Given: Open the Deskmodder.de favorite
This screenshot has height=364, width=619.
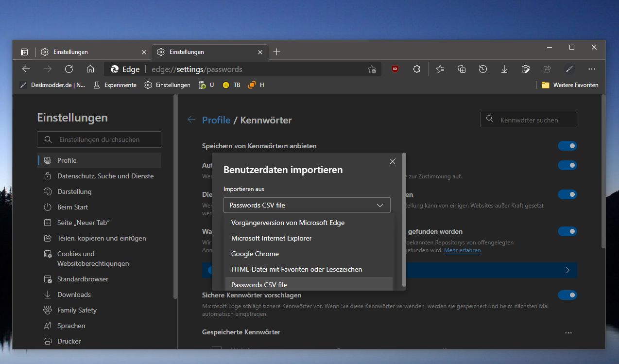Looking at the screenshot, I should pyautogui.click(x=52, y=85).
